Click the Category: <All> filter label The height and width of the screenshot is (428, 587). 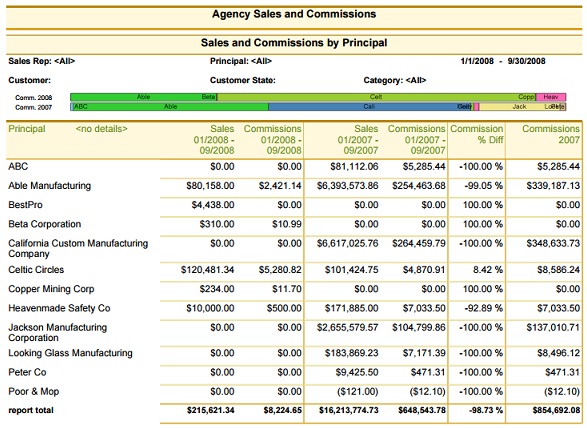[x=395, y=80]
